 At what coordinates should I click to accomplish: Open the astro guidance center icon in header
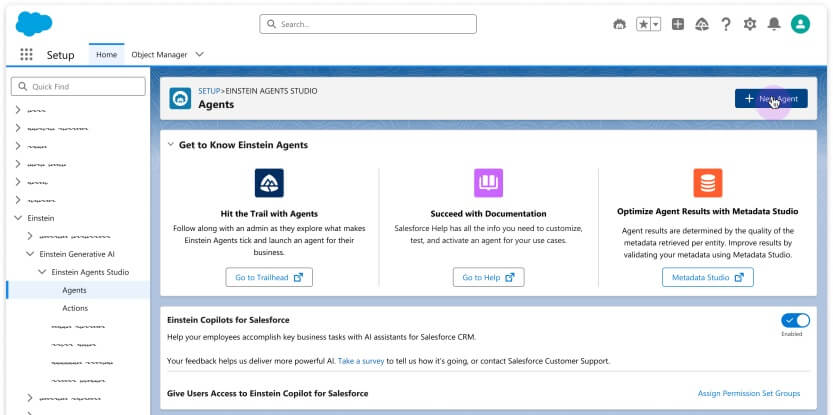(x=619, y=24)
